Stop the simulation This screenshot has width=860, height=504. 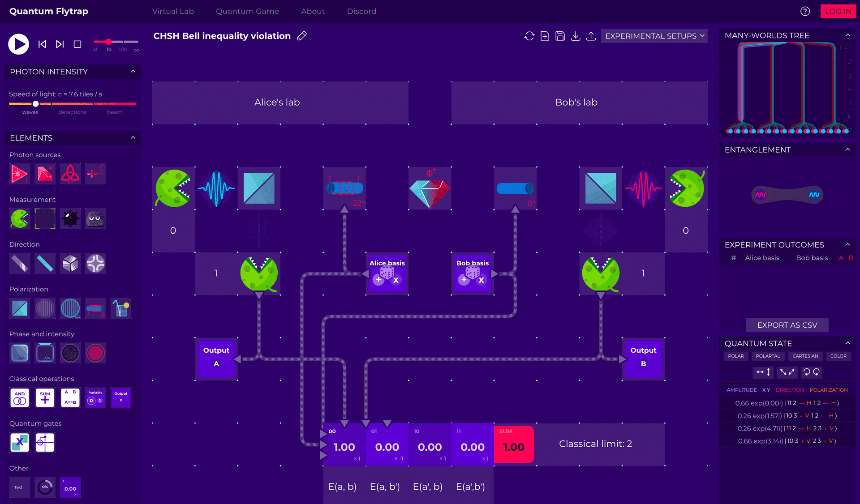77,44
